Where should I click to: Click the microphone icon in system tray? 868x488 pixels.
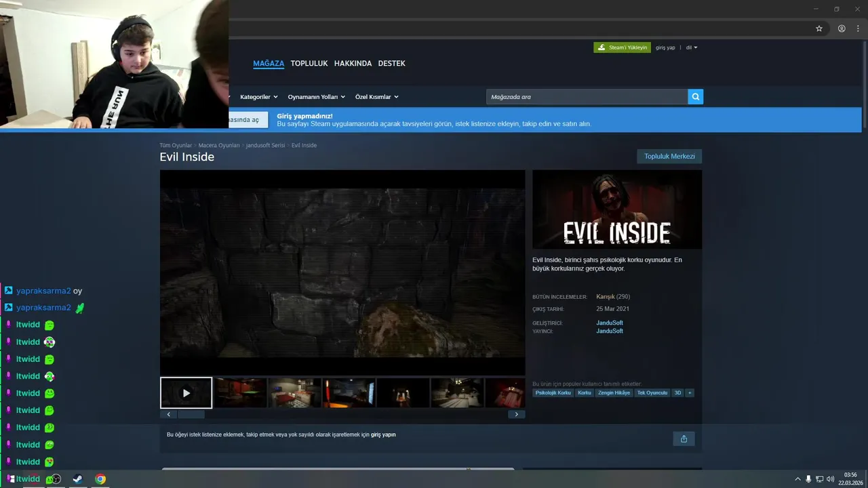click(x=808, y=479)
